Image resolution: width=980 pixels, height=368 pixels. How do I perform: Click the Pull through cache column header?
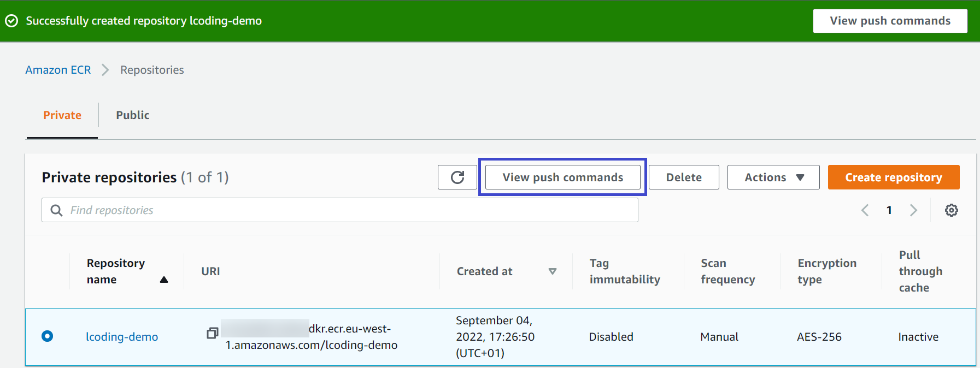pos(921,271)
